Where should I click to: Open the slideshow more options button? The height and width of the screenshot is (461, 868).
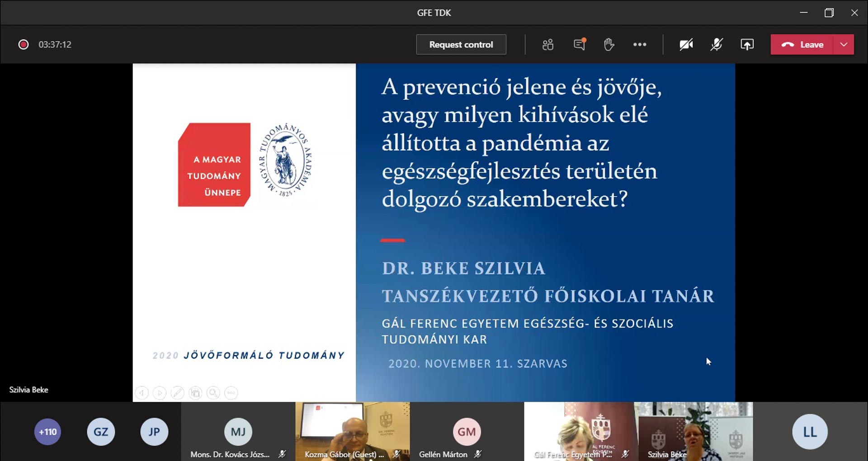pos(231,393)
